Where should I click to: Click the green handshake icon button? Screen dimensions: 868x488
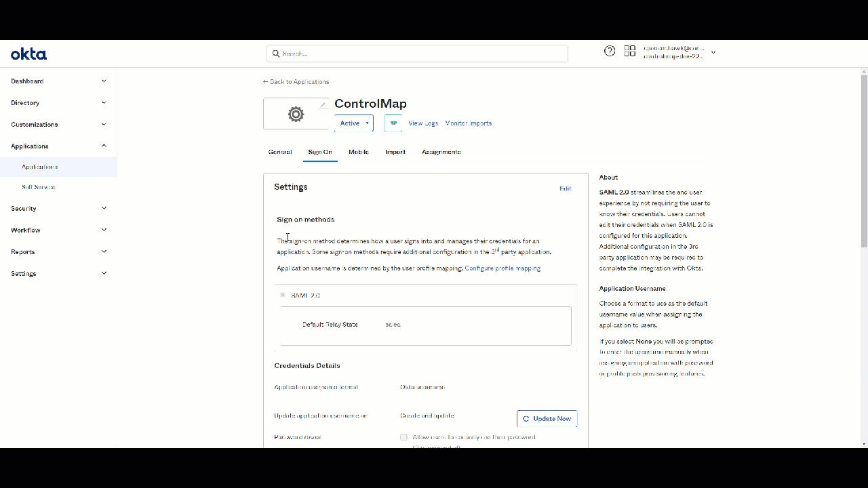[393, 123]
